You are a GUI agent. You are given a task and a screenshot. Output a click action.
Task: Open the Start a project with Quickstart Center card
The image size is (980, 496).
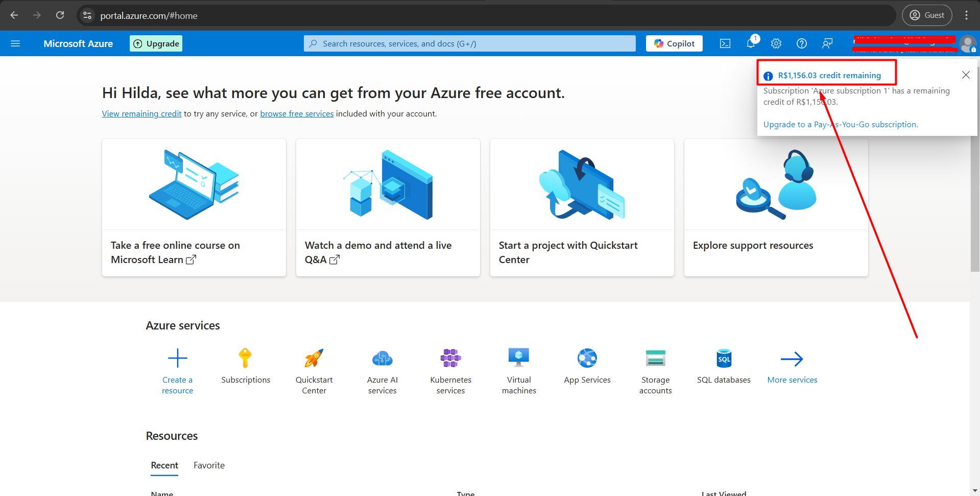(582, 207)
